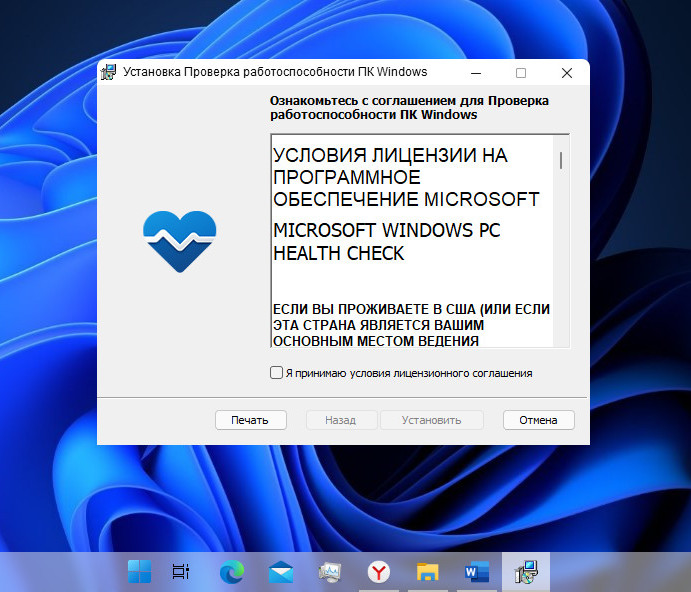The height and width of the screenshot is (592, 691).
Task: Accept the license agreement checkbox
Action: [x=276, y=372]
